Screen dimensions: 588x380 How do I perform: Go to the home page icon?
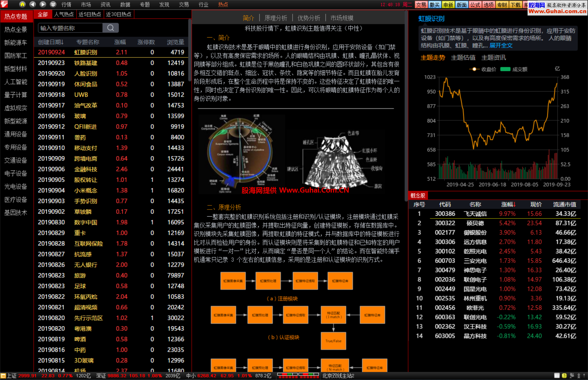pos(22,4)
